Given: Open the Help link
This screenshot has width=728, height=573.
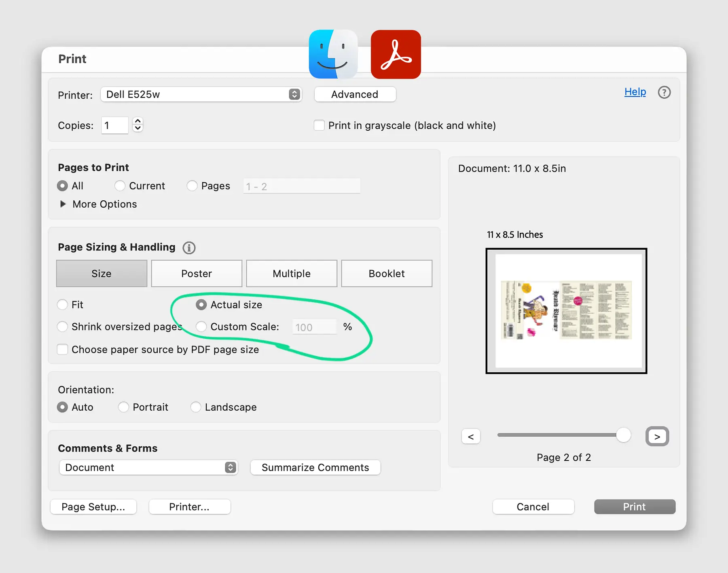Looking at the screenshot, I should [635, 92].
